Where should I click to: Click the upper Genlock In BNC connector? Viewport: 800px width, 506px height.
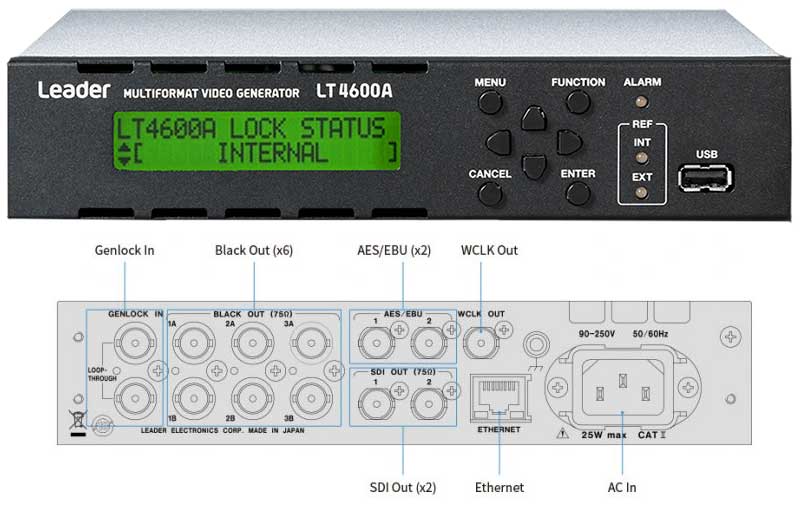pyautogui.click(x=135, y=343)
